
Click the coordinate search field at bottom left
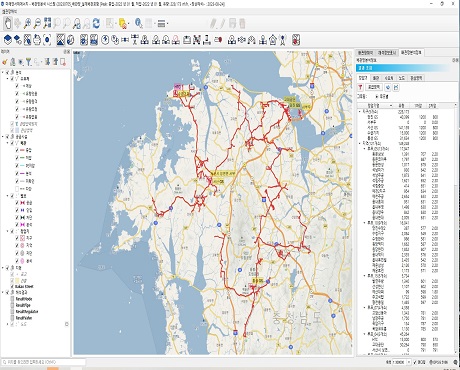click(x=43, y=362)
